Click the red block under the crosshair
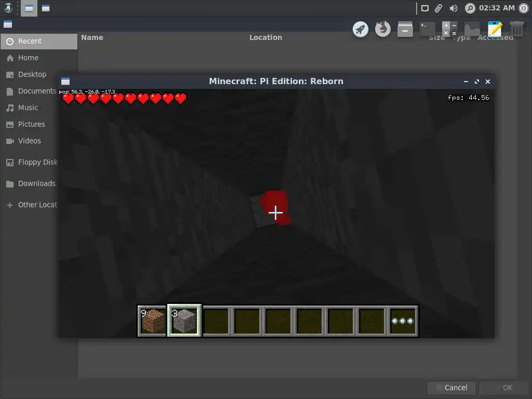The width and height of the screenshot is (532, 399). (275, 208)
